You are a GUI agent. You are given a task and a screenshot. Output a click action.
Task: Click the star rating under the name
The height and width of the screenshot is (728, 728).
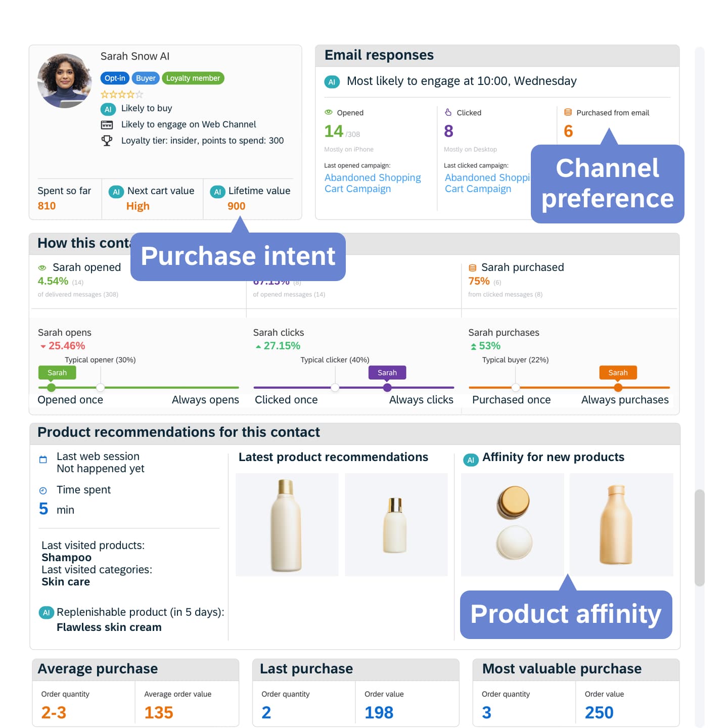click(122, 95)
